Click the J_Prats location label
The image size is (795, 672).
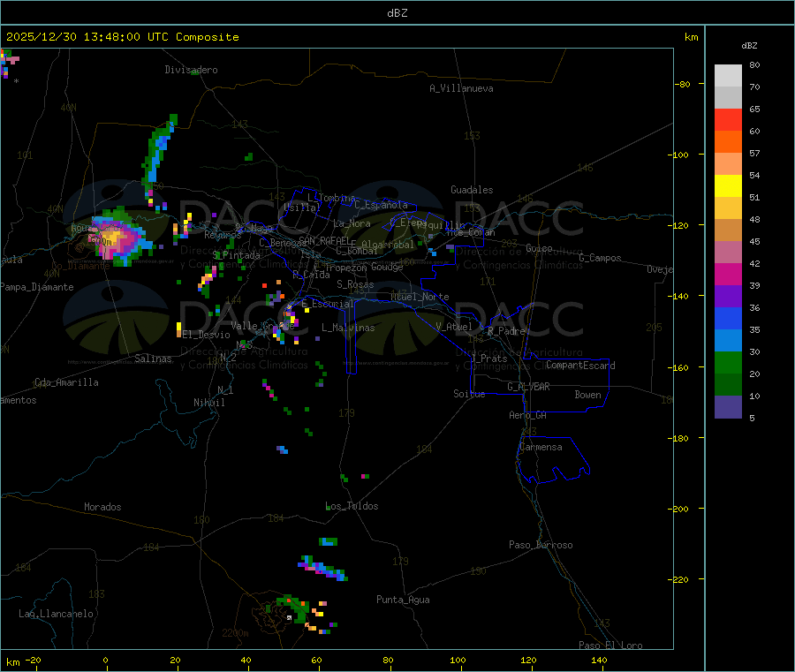pos(489,359)
